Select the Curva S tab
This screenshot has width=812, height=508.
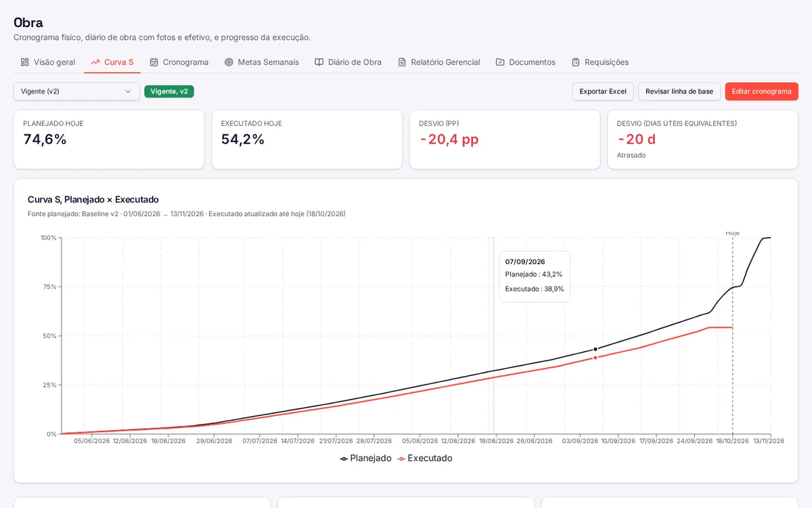112,62
